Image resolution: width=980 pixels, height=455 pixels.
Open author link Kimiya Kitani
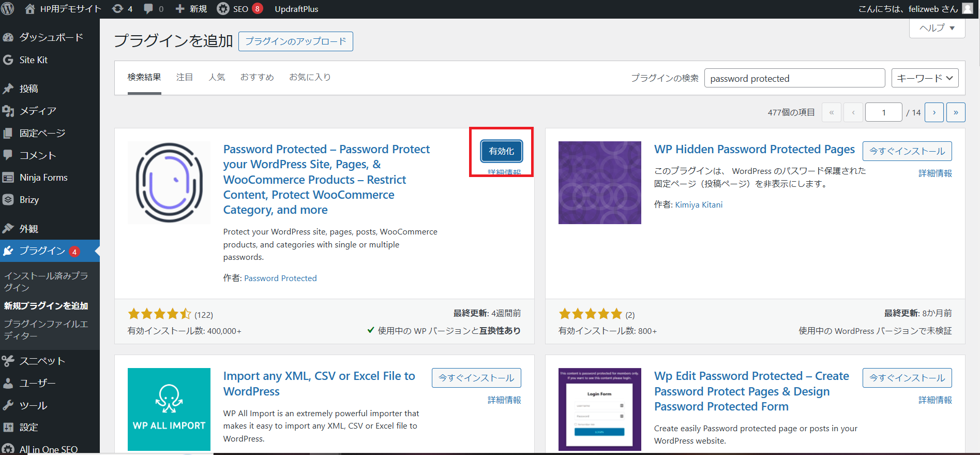[699, 205]
